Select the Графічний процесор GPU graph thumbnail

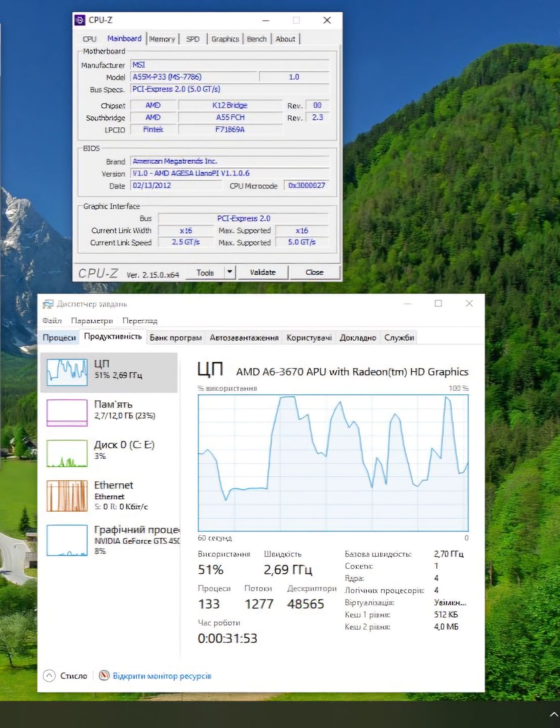click(x=67, y=540)
